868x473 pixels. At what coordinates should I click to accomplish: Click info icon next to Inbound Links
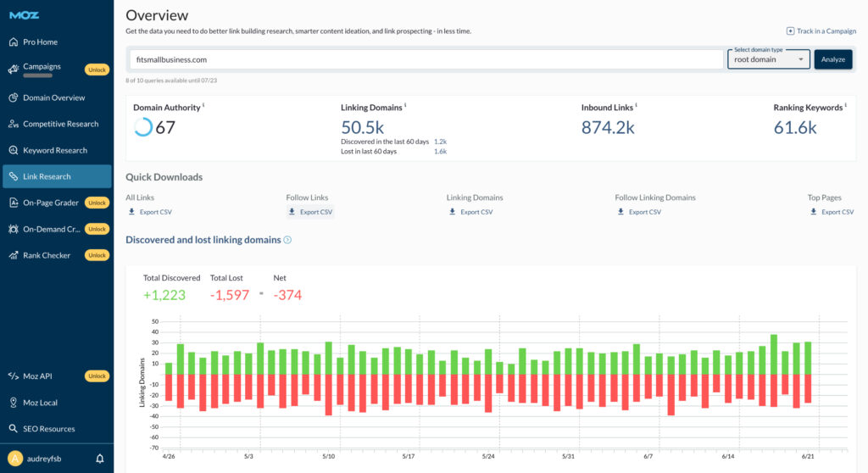point(636,104)
